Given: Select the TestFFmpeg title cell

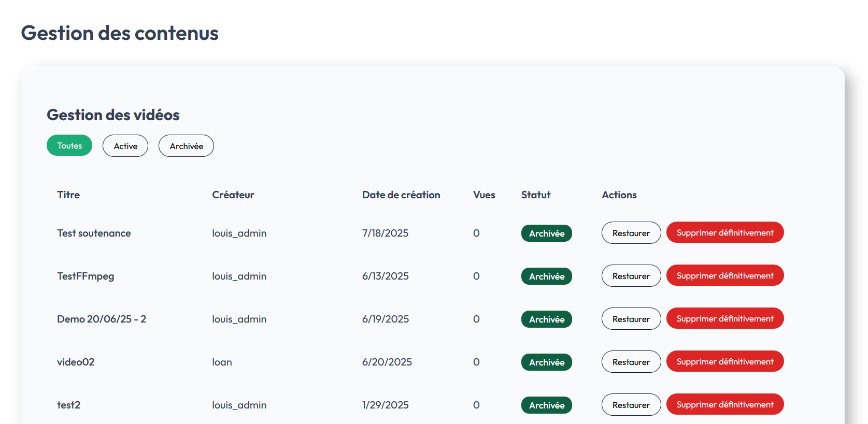Looking at the screenshot, I should 86,276.
